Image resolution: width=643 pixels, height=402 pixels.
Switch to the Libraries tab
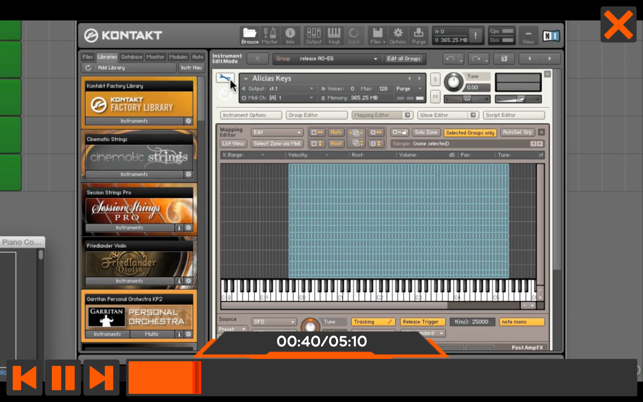107,57
